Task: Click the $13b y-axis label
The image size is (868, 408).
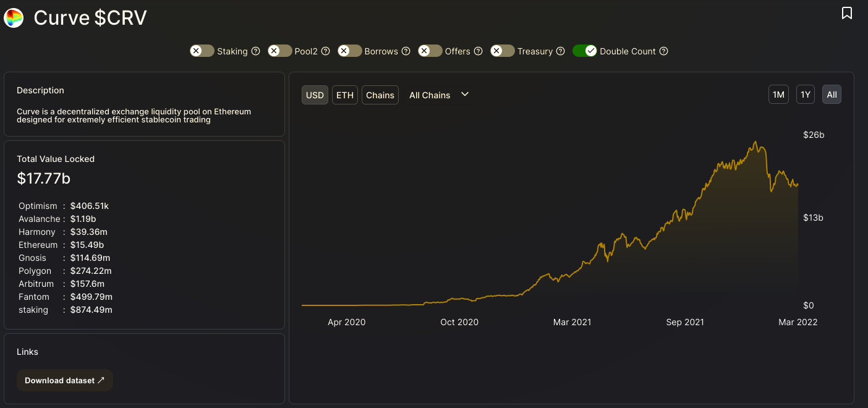Action: (813, 218)
